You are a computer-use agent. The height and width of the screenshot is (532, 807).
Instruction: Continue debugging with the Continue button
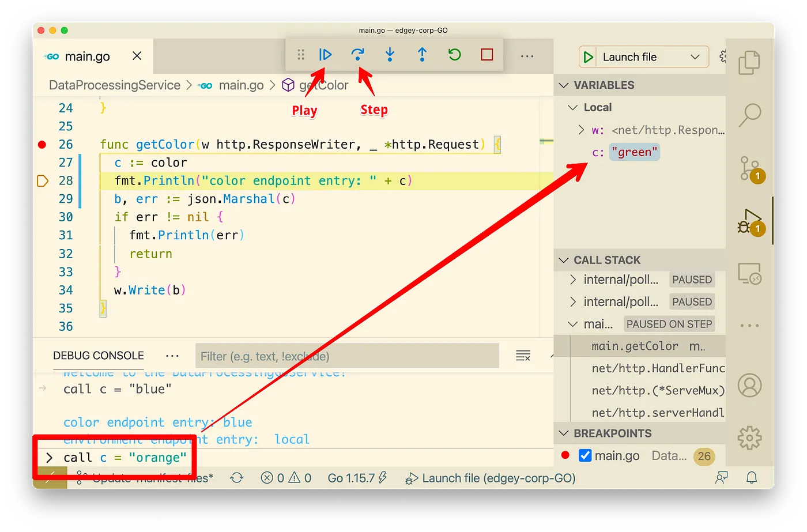(x=325, y=55)
